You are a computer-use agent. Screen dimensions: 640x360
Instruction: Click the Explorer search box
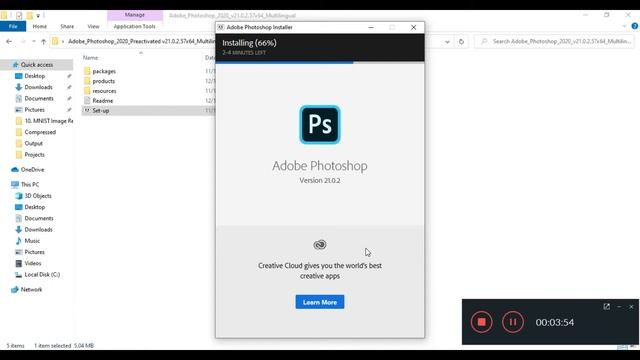tap(555, 41)
